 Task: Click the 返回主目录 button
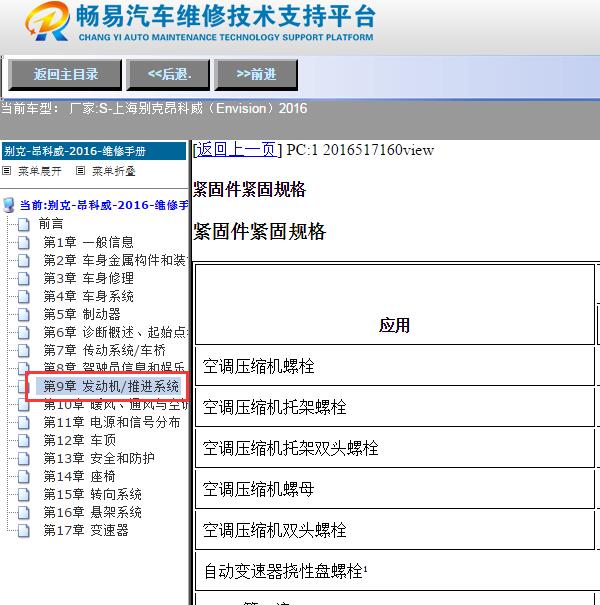coord(65,74)
